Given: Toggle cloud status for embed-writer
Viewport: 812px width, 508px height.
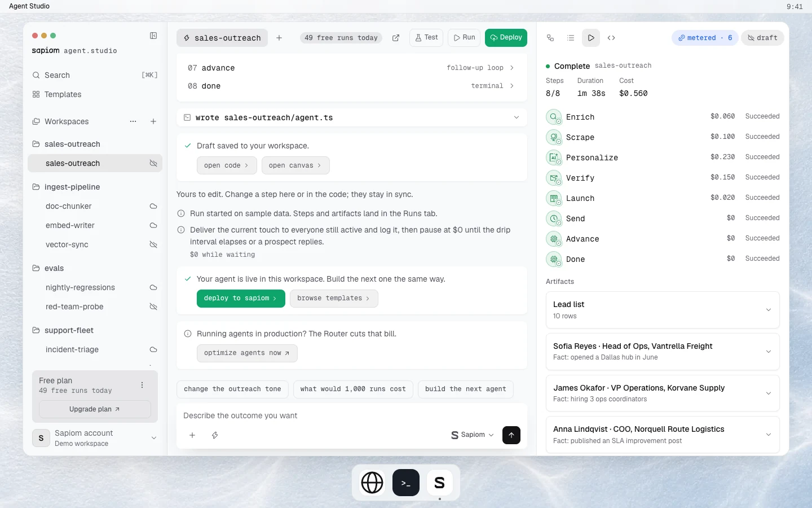Looking at the screenshot, I should coord(153,225).
